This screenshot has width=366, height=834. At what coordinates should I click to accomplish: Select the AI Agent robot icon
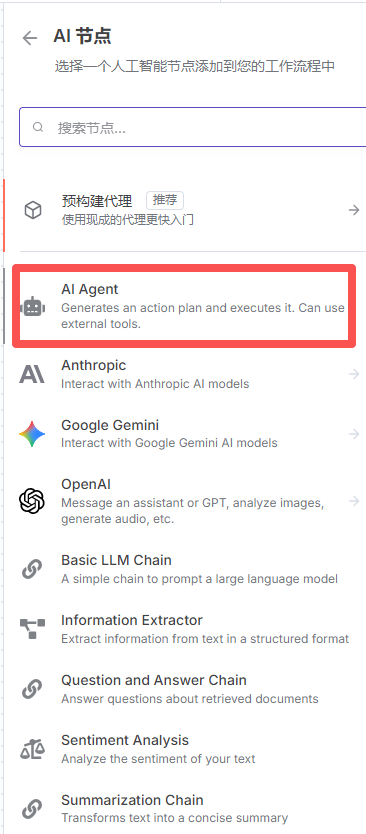[32, 307]
